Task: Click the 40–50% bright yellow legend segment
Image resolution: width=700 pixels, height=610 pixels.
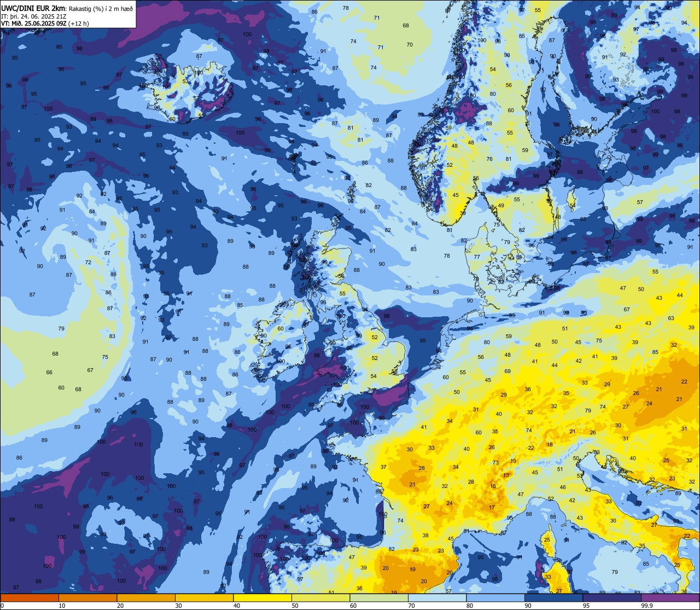Action: pos(262,598)
